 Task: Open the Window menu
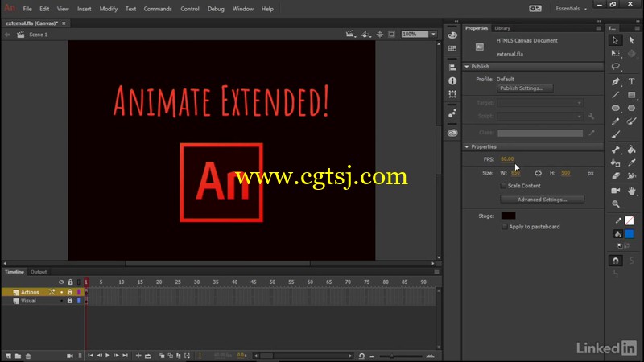click(x=243, y=9)
